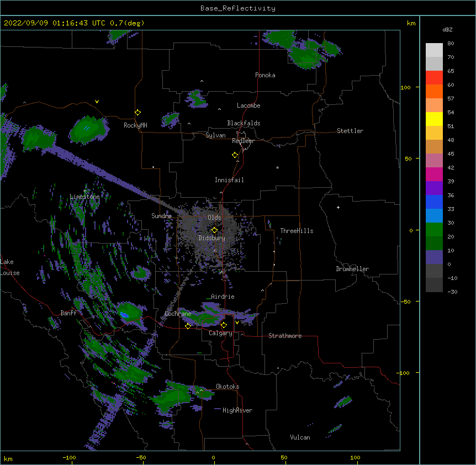476x465 pixels.
Task: Click the Banff label
Action: coord(68,313)
